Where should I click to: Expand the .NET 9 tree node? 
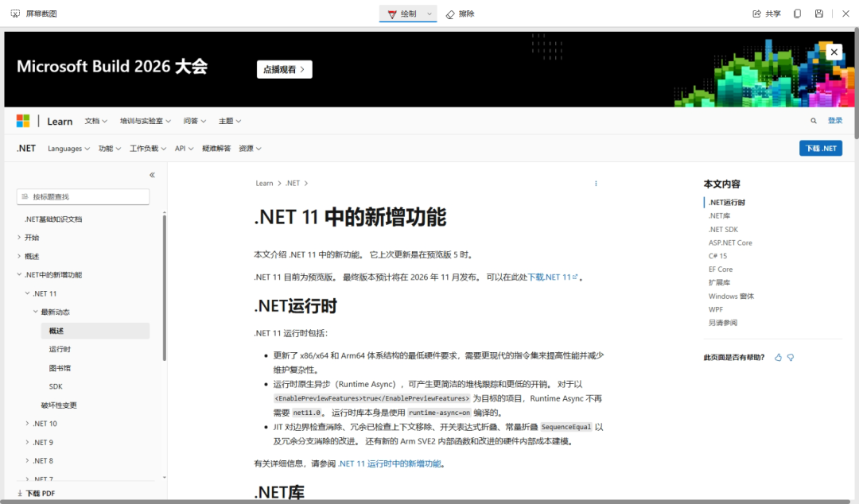[27, 442]
